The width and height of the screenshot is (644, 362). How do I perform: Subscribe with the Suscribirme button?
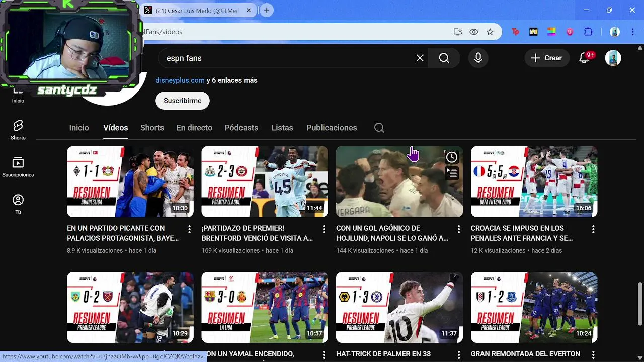click(183, 101)
